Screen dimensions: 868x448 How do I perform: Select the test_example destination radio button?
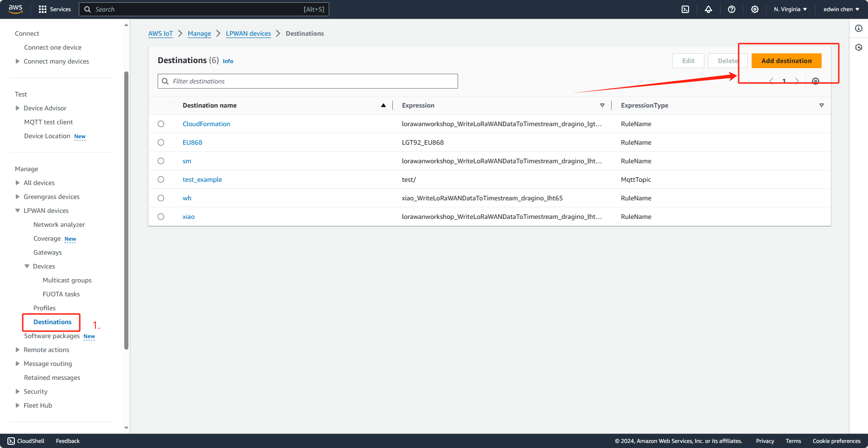tap(161, 179)
